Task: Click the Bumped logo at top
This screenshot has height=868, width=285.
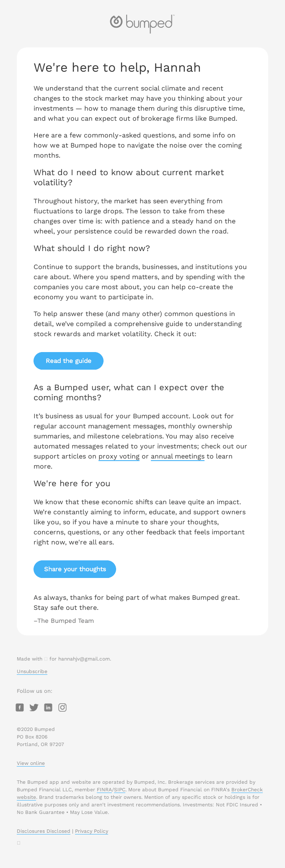Action: (x=142, y=23)
